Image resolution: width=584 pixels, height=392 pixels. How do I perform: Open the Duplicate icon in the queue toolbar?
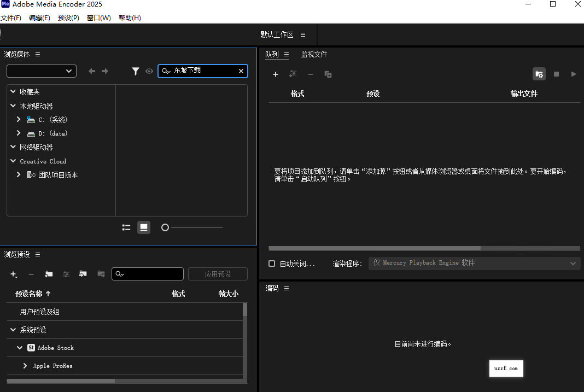pyautogui.click(x=328, y=74)
